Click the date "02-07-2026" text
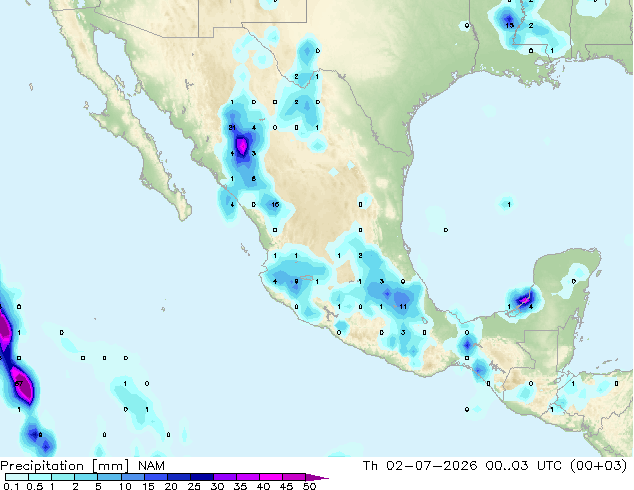The image size is (634, 490). [x=431, y=466]
